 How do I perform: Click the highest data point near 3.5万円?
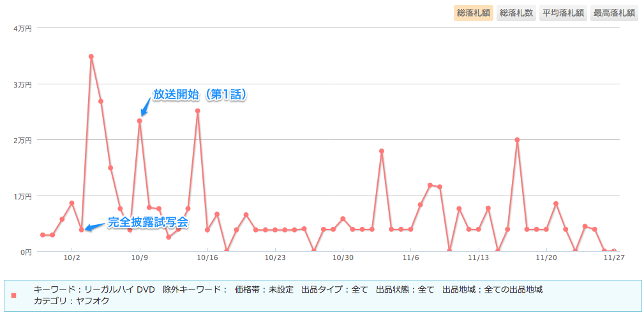pyautogui.click(x=91, y=56)
